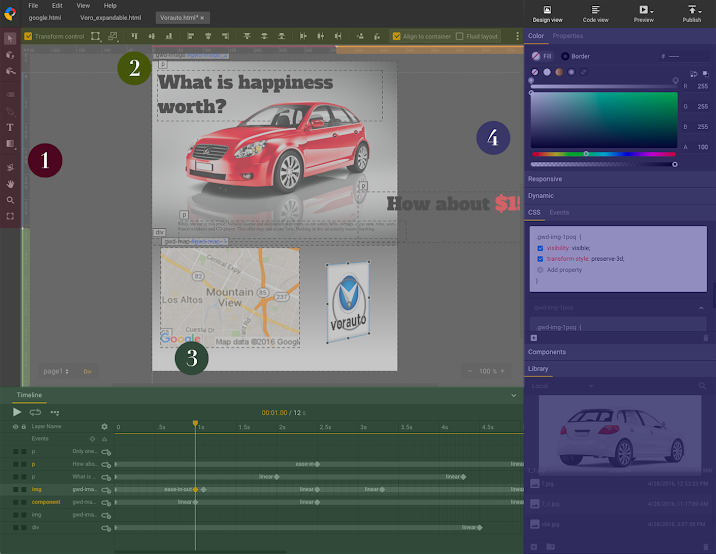Open the Design view

pos(547,14)
